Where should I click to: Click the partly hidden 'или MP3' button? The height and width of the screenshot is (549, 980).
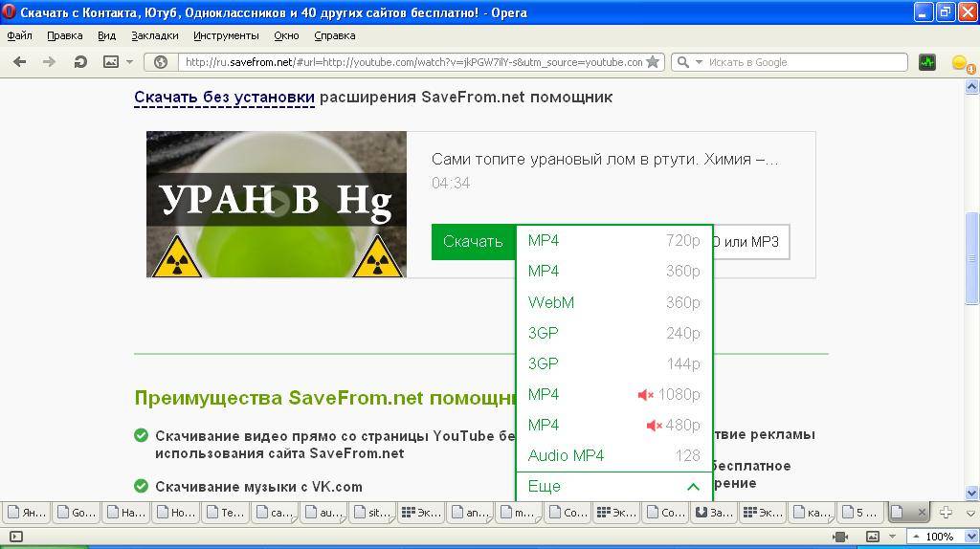pos(750,242)
